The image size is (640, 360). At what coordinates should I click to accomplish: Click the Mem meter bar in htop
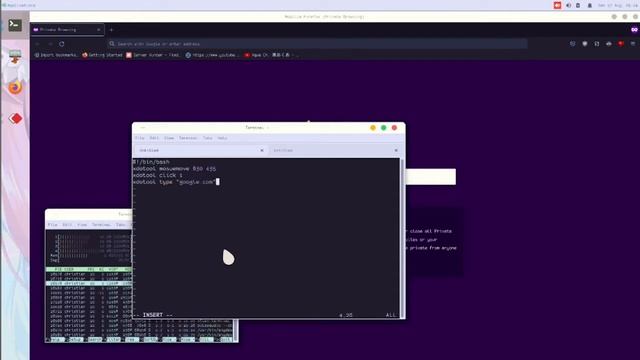pyautogui.click(x=90, y=256)
